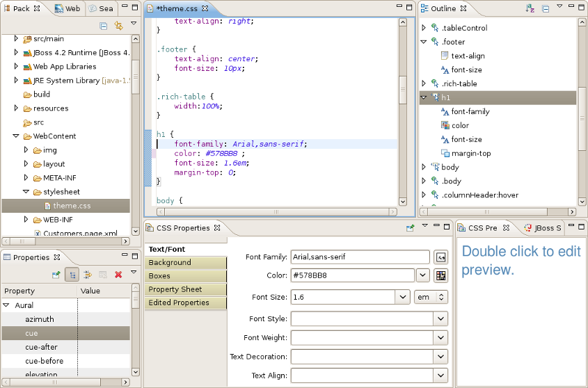Sort Outline entries alphabetically
Image resolution: width=588 pixels, height=388 pixels.
[x=530, y=8]
